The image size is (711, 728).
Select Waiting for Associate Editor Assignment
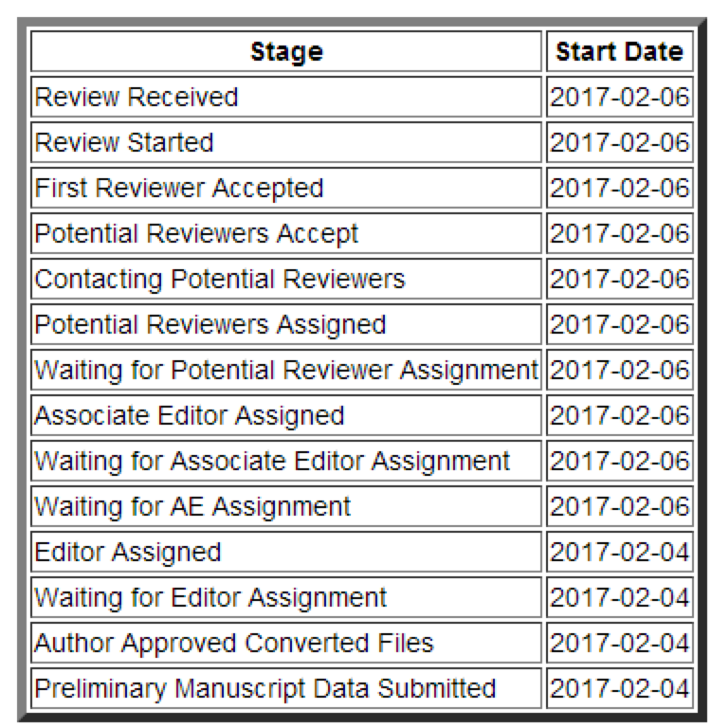pyautogui.click(x=272, y=461)
